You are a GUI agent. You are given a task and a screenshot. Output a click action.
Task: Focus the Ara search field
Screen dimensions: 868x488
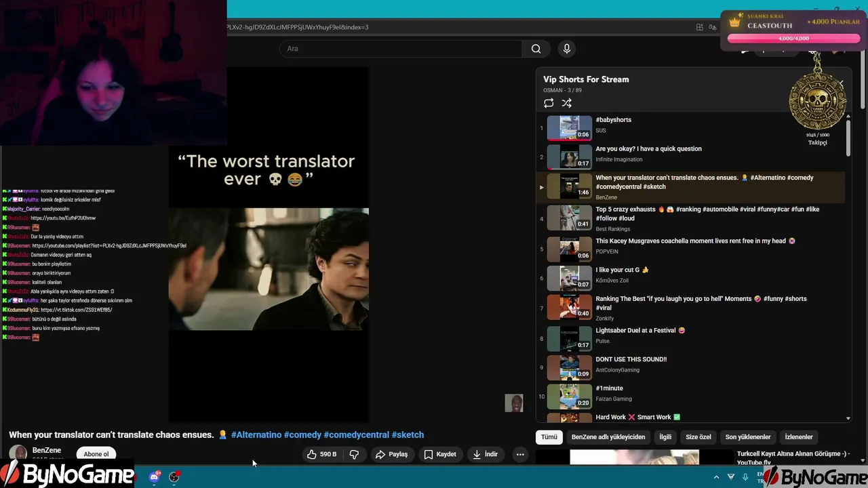(400, 49)
